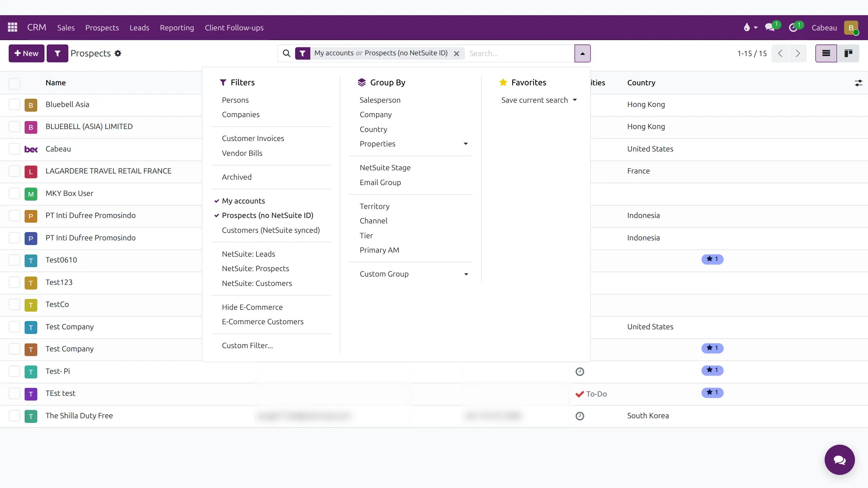The image size is (868, 488).
Task: Check the MKY Box User row checkbox
Action: pyautogui.click(x=14, y=194)
